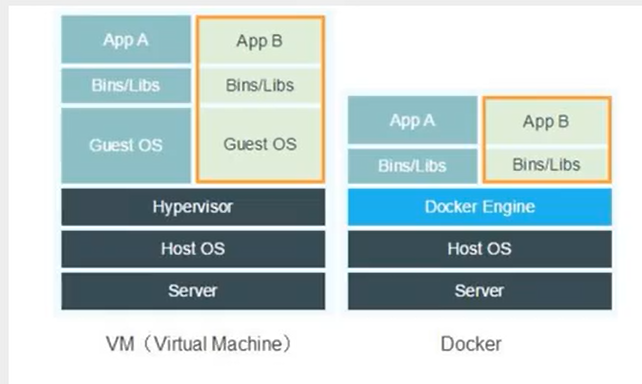Click the Server layer in VM diagram
The image size is (642, 384).
(x=193, y=291)
